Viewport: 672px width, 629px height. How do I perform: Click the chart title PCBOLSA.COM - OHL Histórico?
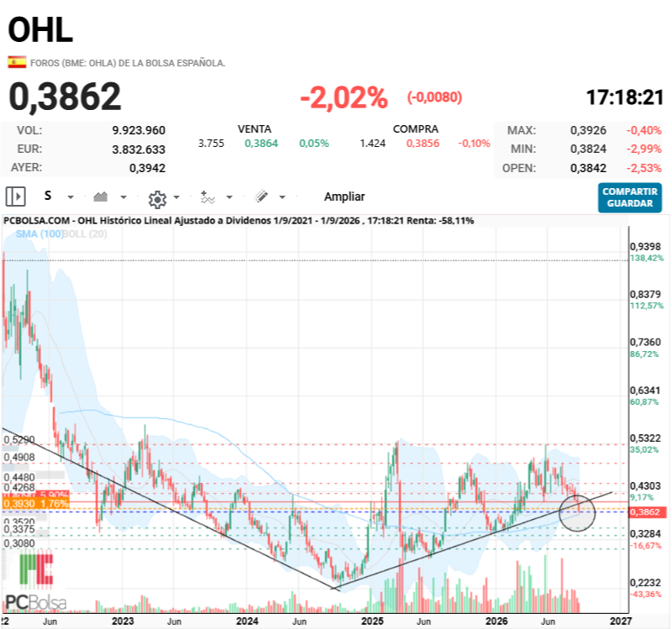coord(239,221)
